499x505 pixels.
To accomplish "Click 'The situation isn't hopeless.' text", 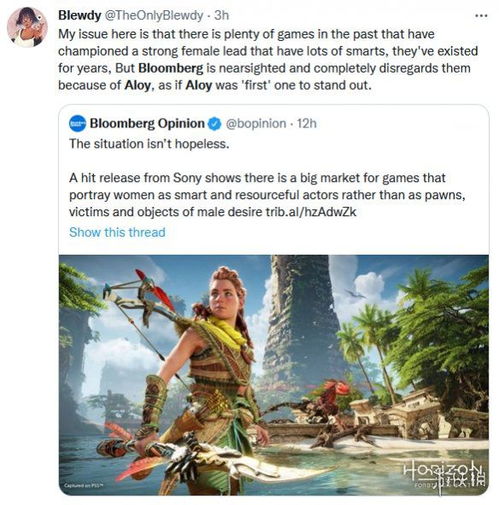I will tap(149, 144).
